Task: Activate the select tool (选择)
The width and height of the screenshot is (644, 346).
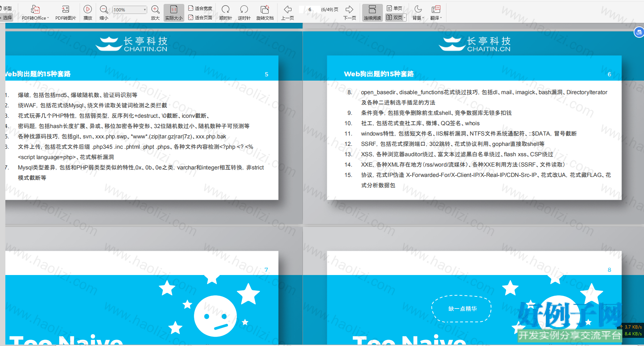Action: (6, 17)
